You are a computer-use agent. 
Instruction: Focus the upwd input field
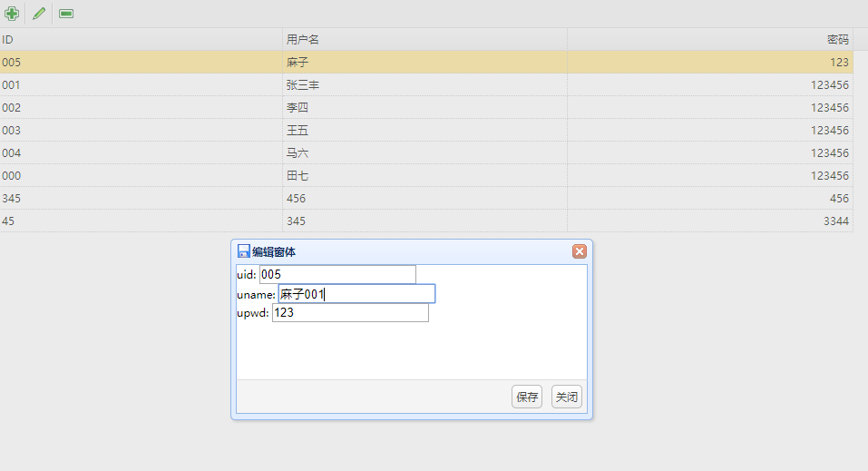pos(350,312)
